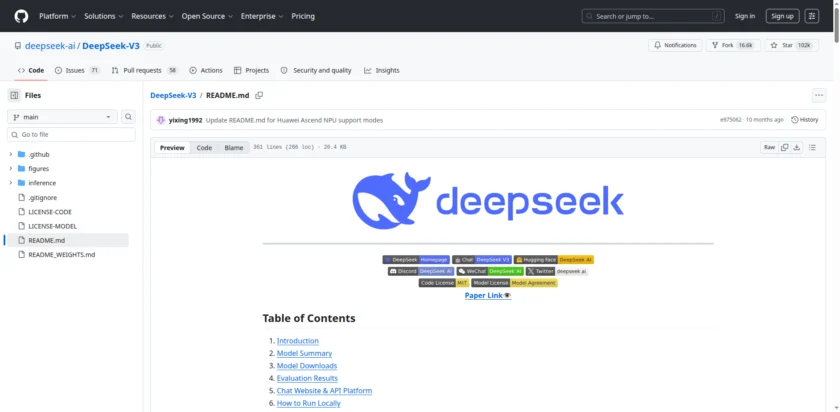Switch to Preview view

[x=172, y=148]
